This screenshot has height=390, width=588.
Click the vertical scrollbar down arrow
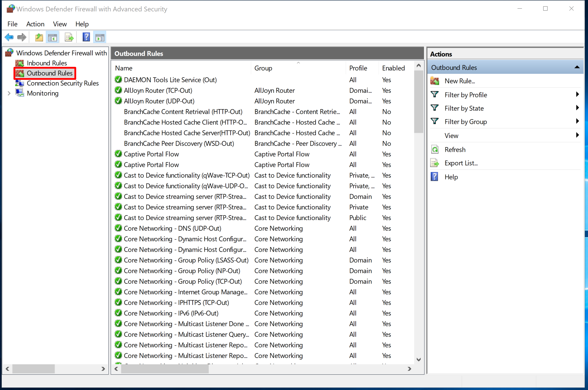419,359
